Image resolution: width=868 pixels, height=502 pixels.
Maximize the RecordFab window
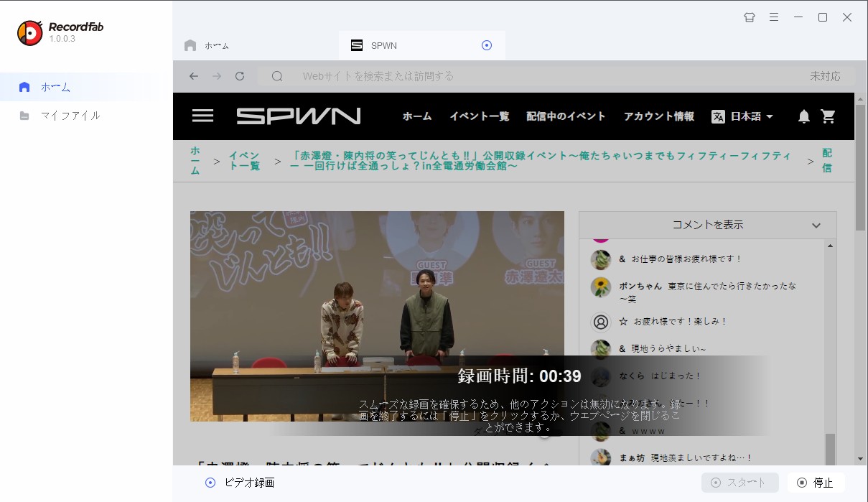point(823,17)
